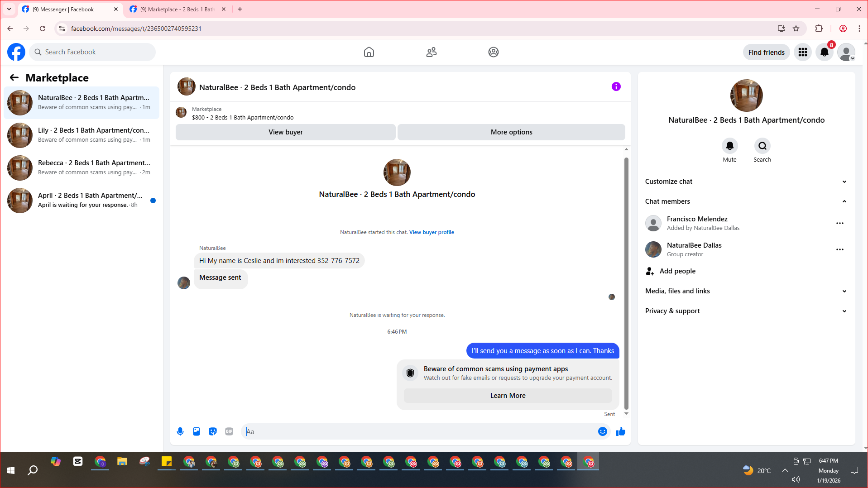The image size is (868, 488).
Task: Open the Friends icon in top navigation
Action: (x=432, y=52)
